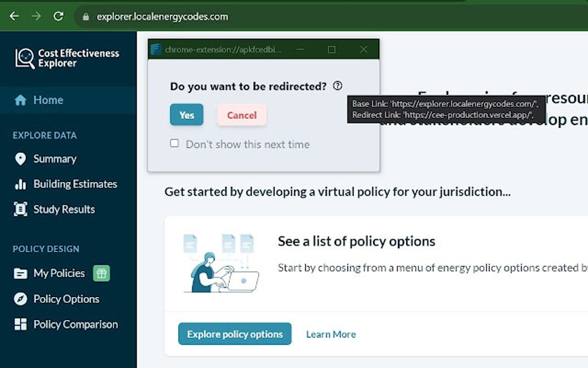588x368 pixels.
Task: Click the padlock icon in the address bar
Action: coord(85,16)
